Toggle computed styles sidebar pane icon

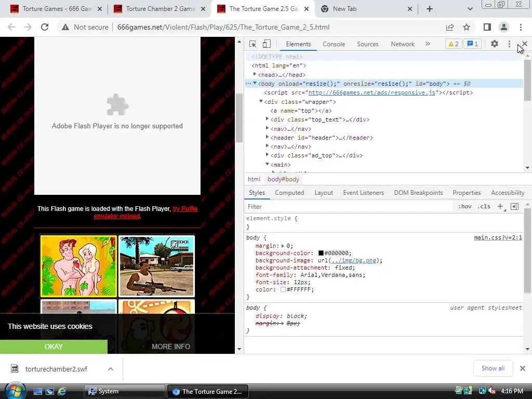coord(514,206)
